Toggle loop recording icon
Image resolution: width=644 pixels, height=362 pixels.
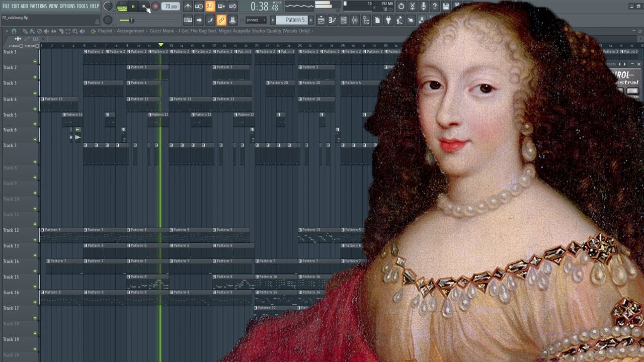(232, 7)
